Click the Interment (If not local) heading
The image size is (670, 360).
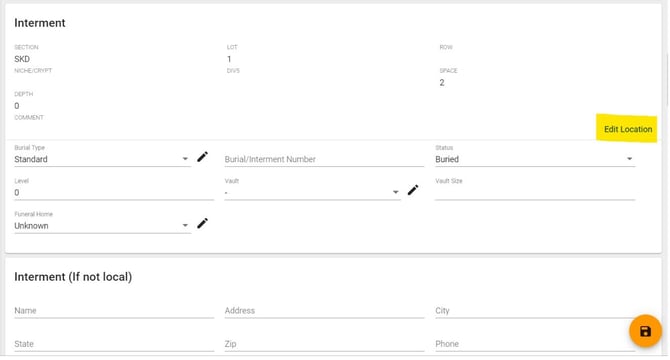tap(73, 277)
